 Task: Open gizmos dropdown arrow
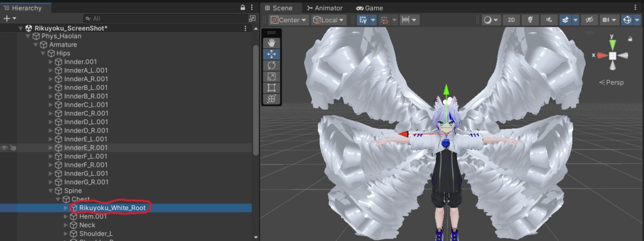point(638,20)
